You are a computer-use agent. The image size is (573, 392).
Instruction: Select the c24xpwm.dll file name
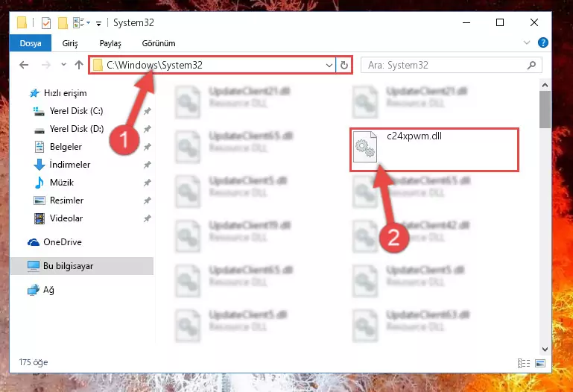click(414, 136)
